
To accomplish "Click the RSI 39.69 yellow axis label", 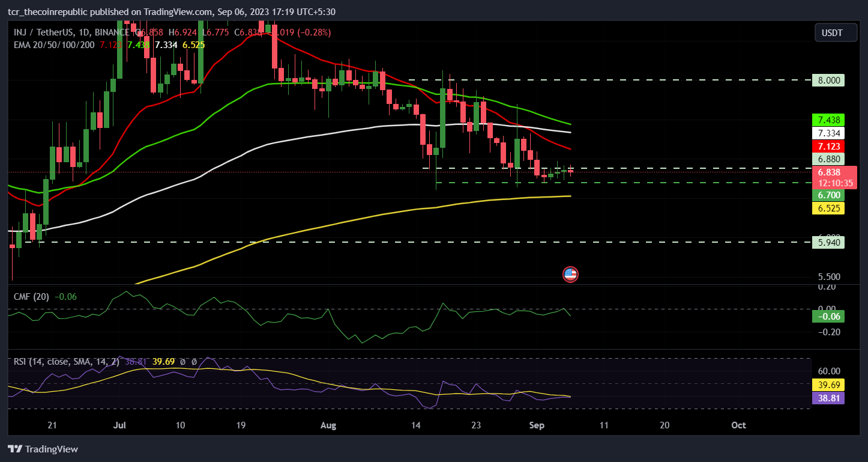I will click(x=828, y=384).
